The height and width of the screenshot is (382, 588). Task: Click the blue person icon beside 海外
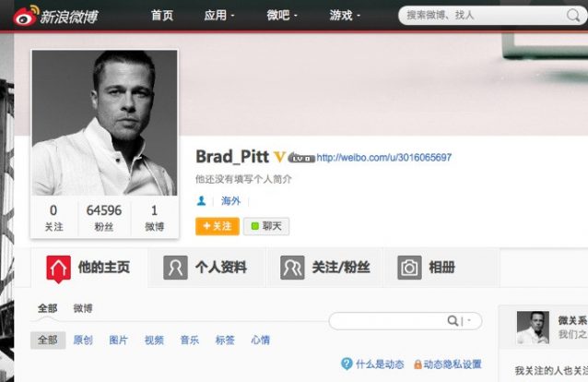tap(201, 201)
